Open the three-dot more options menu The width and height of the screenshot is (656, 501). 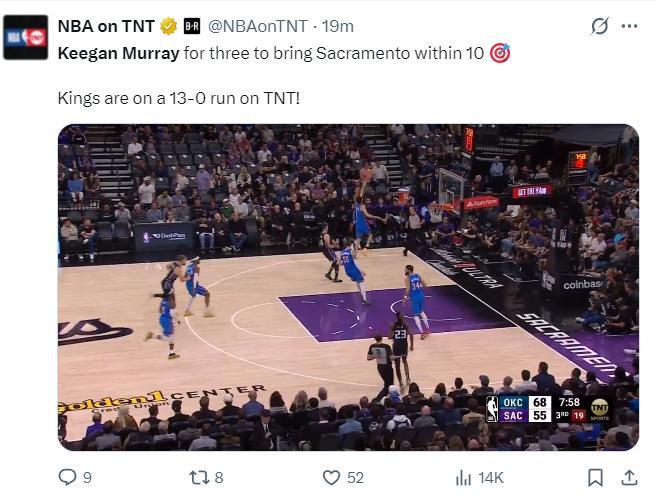pyautogui.click(x=630, y=26)
